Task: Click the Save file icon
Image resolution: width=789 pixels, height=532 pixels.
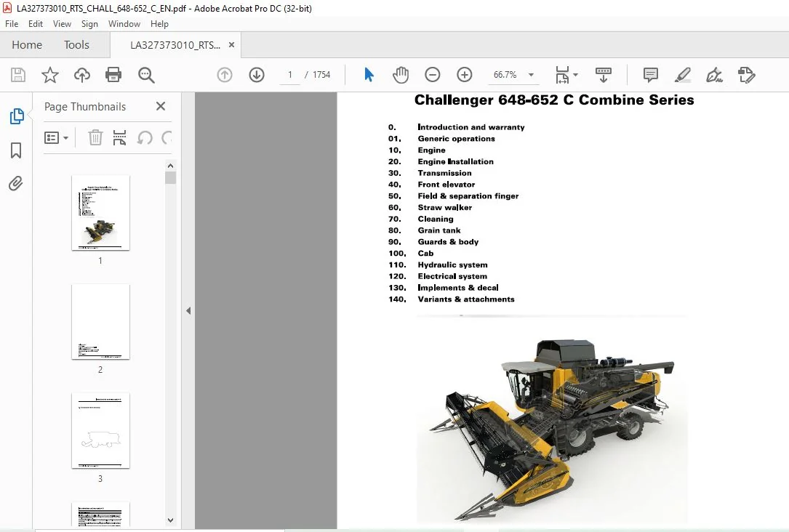Action: coord(18,75)
